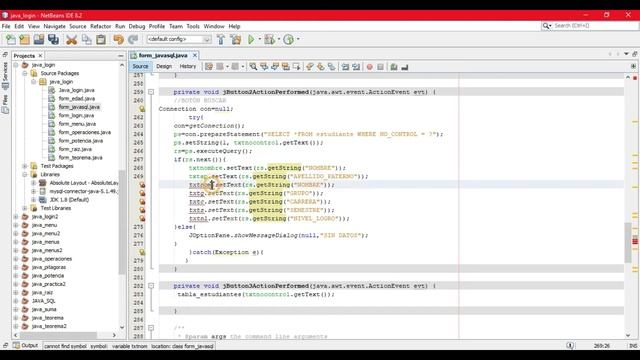
Task: Click the Debug Project icon
Action: [x=269, y=39]
